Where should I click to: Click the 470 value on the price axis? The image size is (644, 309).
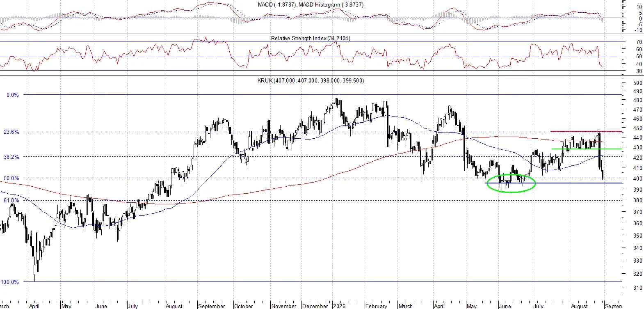638,110
